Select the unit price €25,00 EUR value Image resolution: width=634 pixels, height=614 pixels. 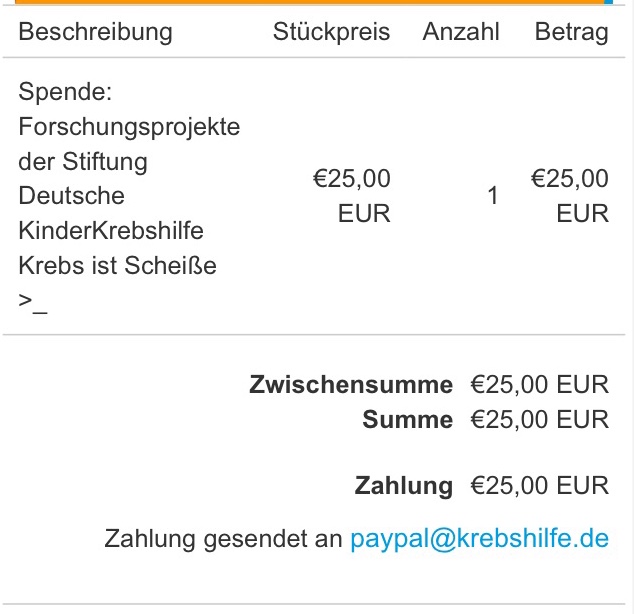(352, 196)
